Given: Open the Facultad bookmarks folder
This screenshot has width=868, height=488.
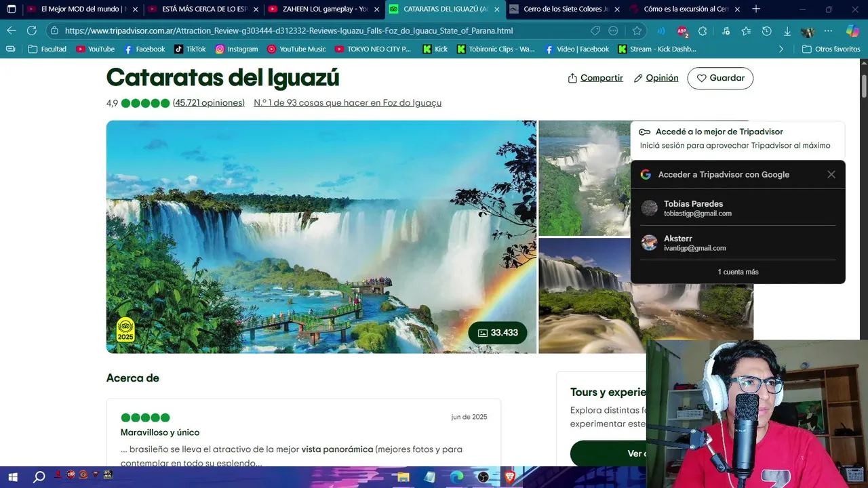Looking at the screenshot, I should [x=47, y=49].
